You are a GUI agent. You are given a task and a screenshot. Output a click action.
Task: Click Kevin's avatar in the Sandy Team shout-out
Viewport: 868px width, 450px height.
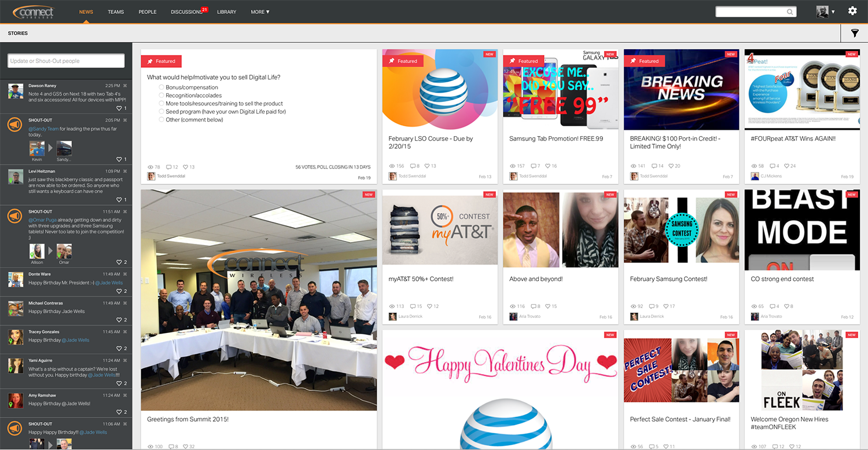(x=37, y=148)
